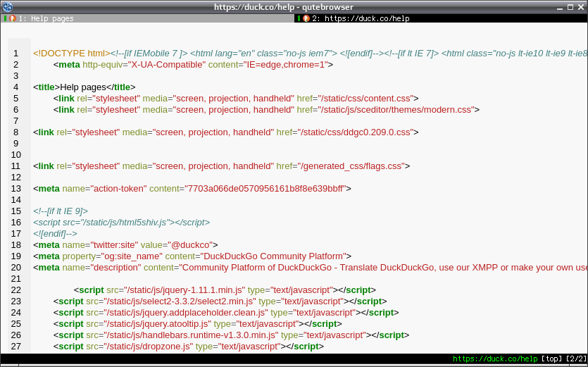Click the '<!--[if lt IE 9]>' comment on line 15

click(x=61, y=211)
